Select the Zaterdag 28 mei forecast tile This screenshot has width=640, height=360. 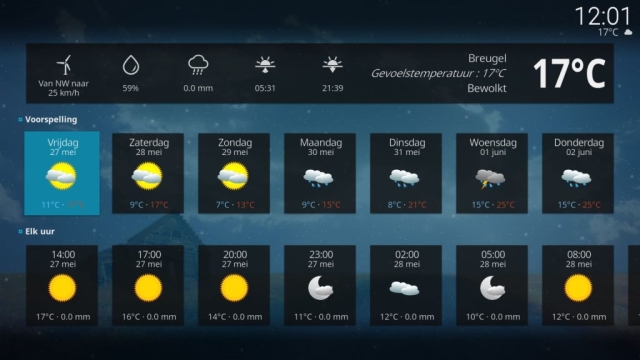[x=148, y=173]
